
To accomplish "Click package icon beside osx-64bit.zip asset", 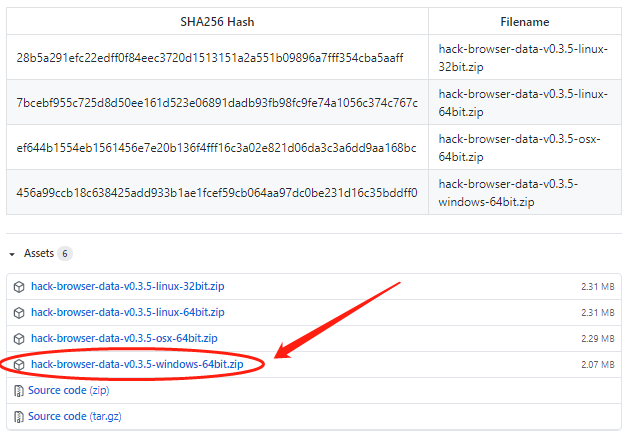I will (x=19, y=338).
